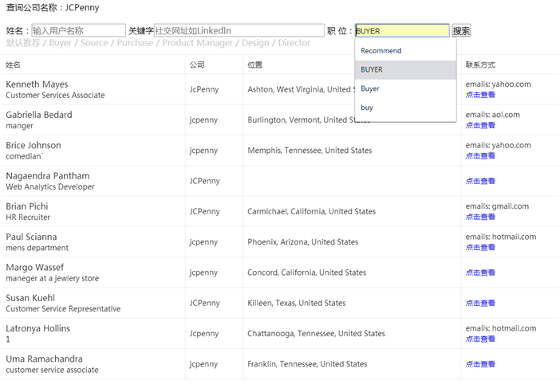Open 点击查看 for Latronya Hollins
This screenshot has width=560, height=392.
click(480, 339)
